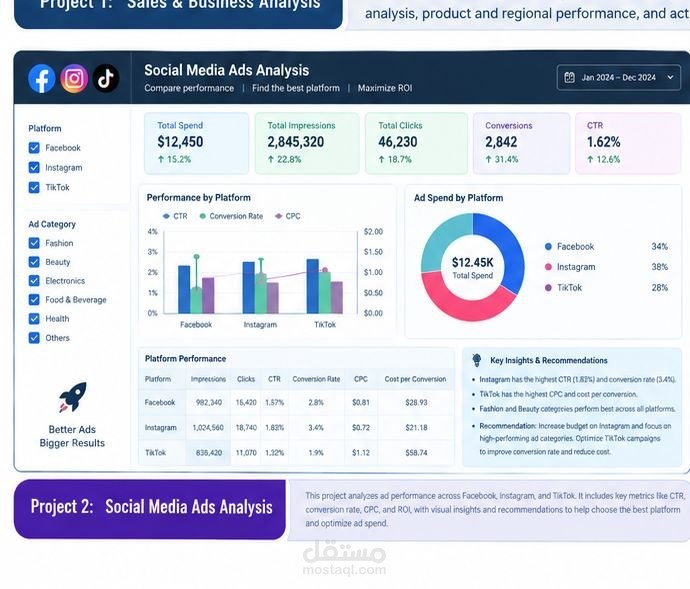The image size is (690, 589).
Task: Uncheck the Facebook platform checkbox
Action: coord(34,148)
